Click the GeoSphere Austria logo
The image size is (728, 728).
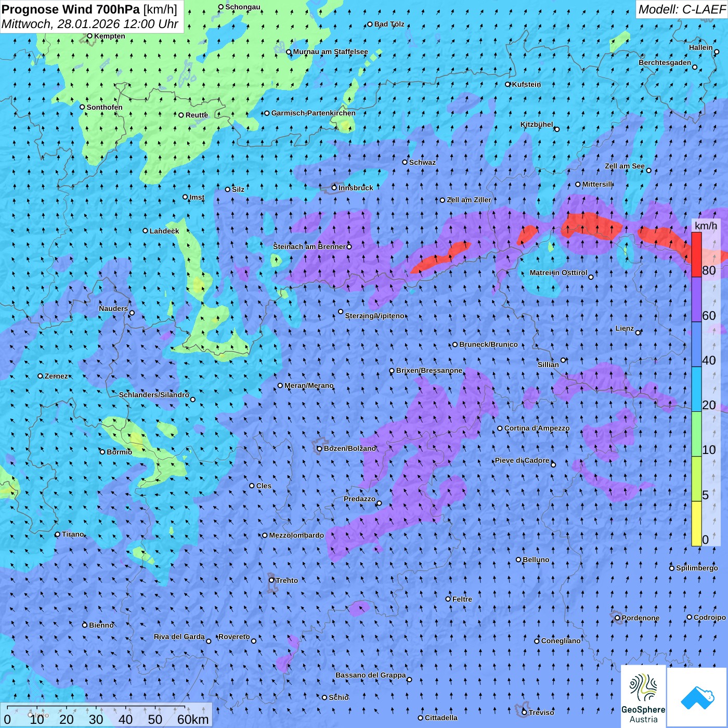click(643, 696)
